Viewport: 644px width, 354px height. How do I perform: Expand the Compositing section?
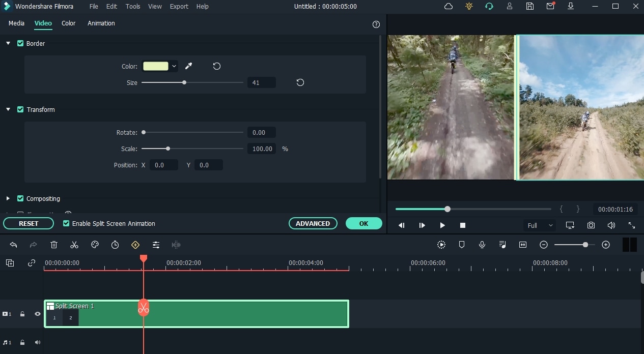pos(8,198)
